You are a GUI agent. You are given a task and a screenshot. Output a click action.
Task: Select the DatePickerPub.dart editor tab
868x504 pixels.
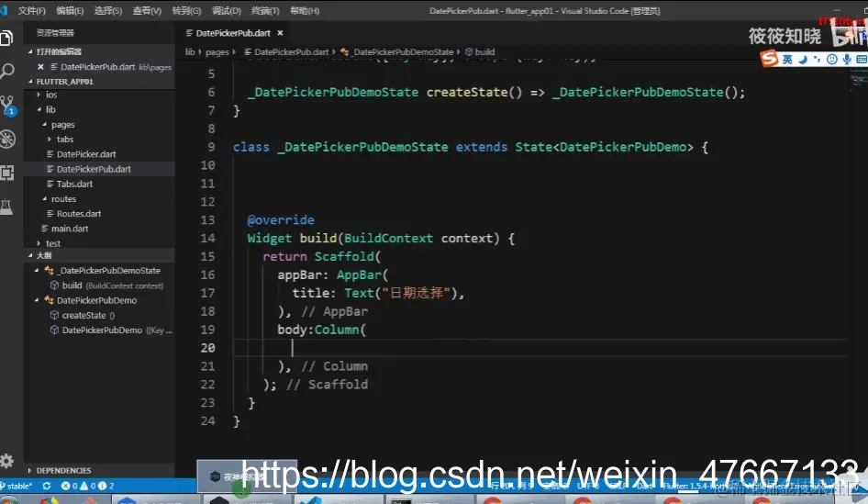(233, 33)
